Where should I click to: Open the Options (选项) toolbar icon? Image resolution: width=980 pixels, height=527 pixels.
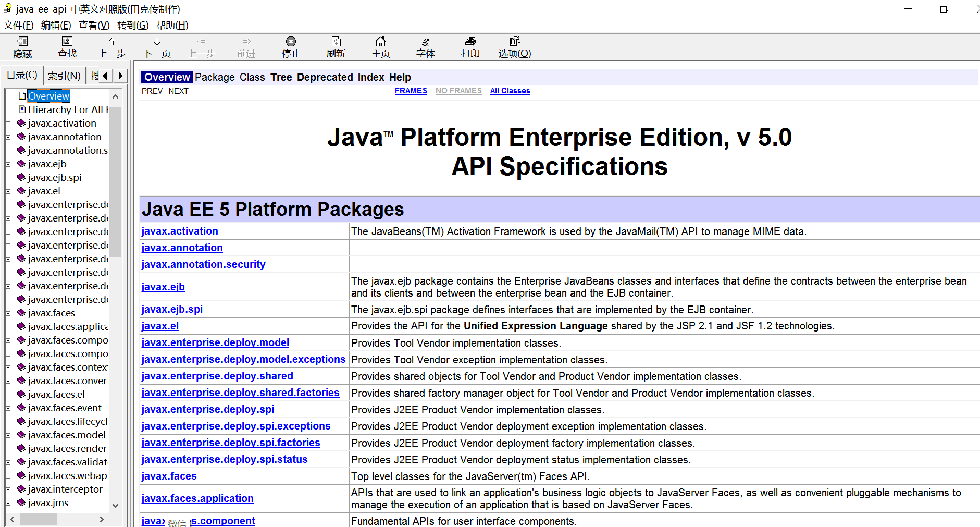[515, 42]
